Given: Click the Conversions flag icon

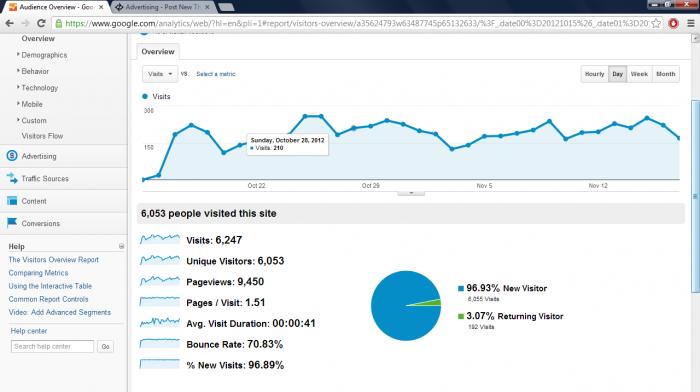Looking at the screenshot, I should (x=12, y=223).
